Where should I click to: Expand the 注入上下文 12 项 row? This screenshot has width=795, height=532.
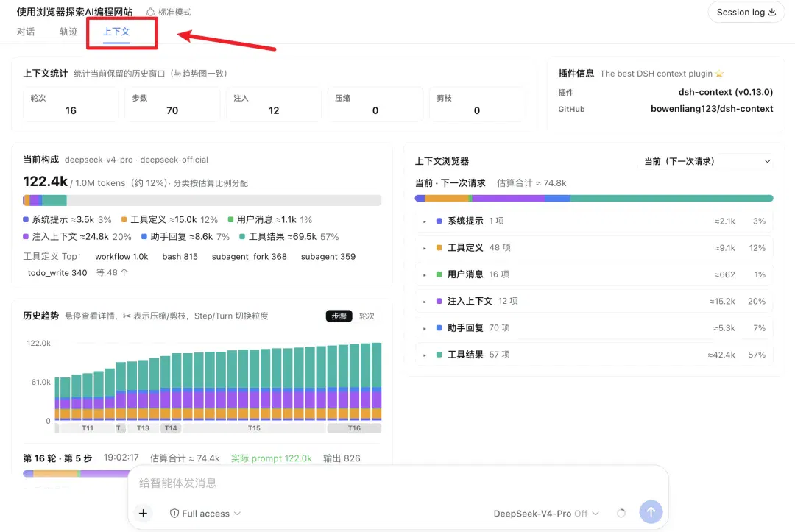[x=594, y=301]
